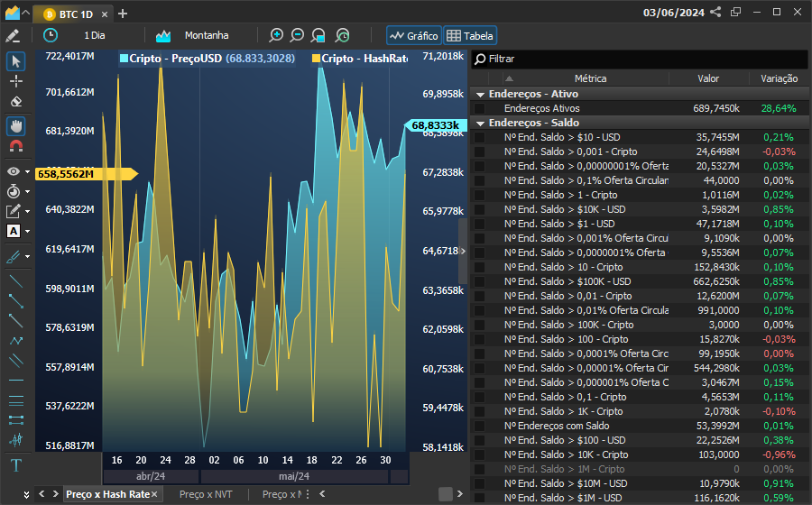Select the arrow cursor tool
Screen dimensions: 812x505
16,61
